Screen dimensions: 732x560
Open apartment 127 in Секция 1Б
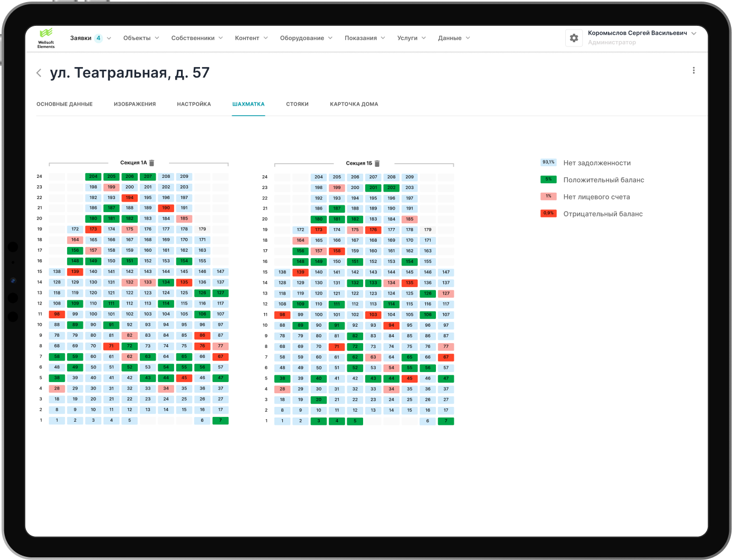coord(446,293)
